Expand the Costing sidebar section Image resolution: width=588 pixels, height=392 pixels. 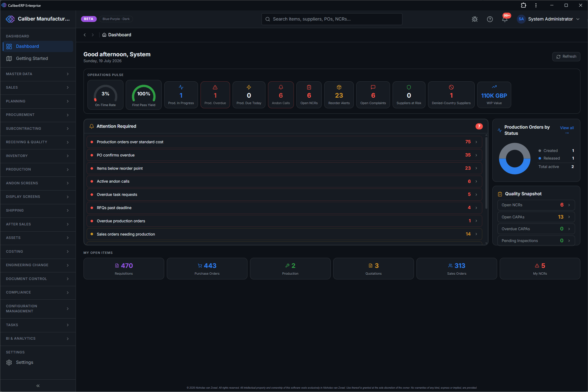coord(38,252)
